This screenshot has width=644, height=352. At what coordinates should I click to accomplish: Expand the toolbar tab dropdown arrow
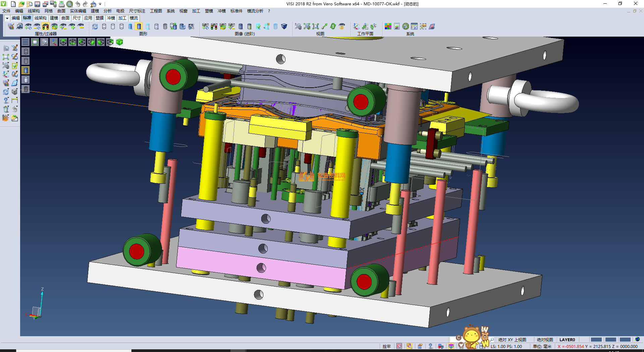coord(7,18)
